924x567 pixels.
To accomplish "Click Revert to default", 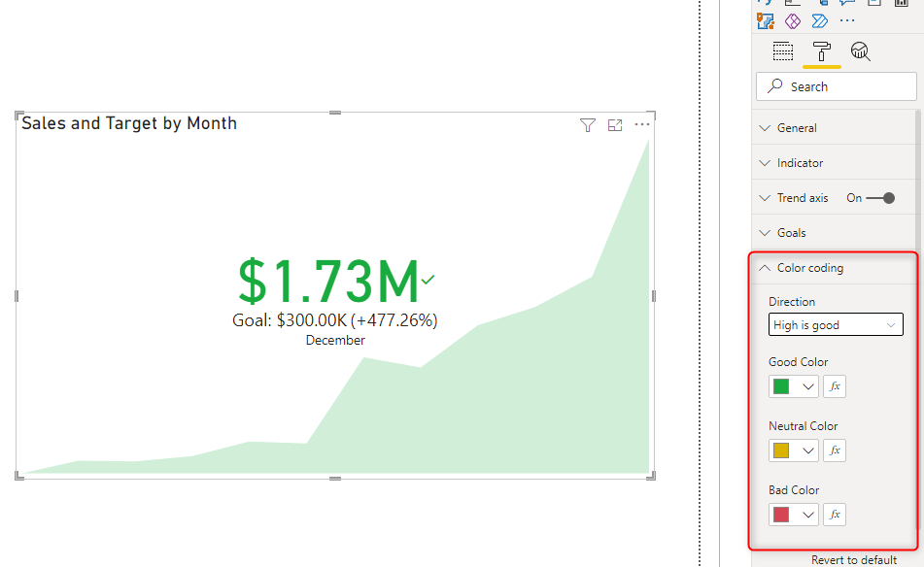I will (x=853, y=559).
